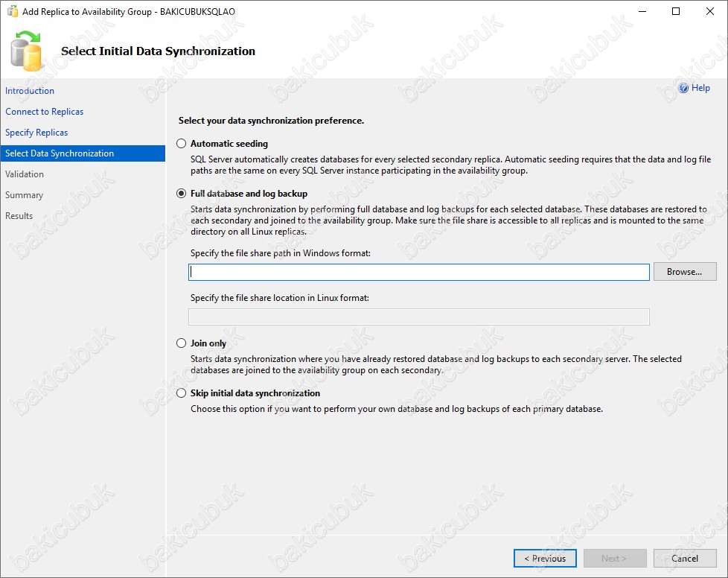Click the Summary step in sidebar
The image size is (728, 578).
point(24,195)
